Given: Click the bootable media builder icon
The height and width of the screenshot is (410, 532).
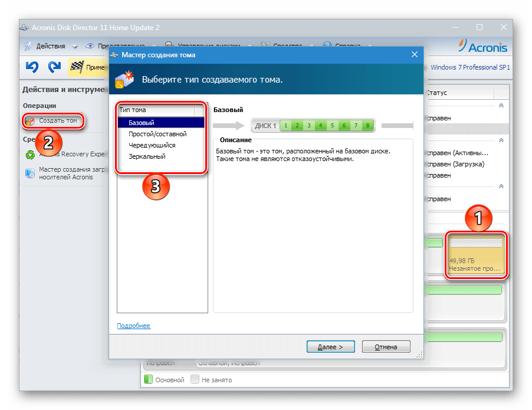Looking at the screenshot, I should (x=30, y=173).
